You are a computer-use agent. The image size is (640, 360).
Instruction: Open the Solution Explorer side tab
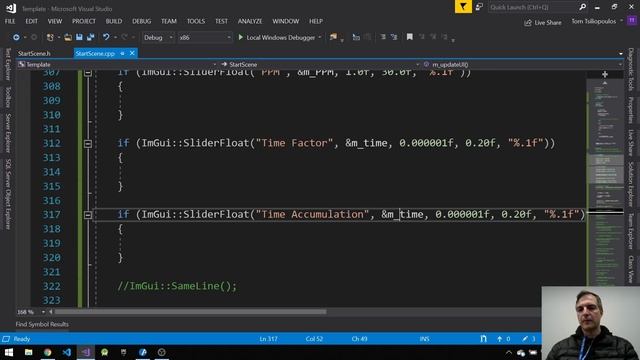pyautogui.click(x=631, y=184)
